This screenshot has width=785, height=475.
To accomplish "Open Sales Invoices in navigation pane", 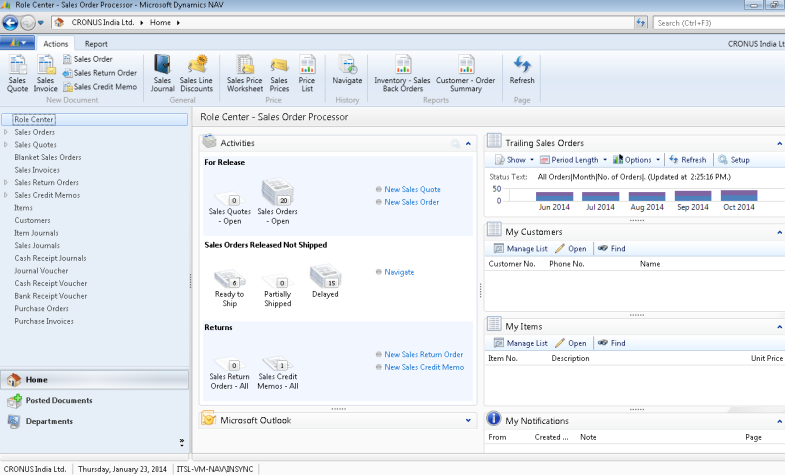I will click(x=37, y=170).
